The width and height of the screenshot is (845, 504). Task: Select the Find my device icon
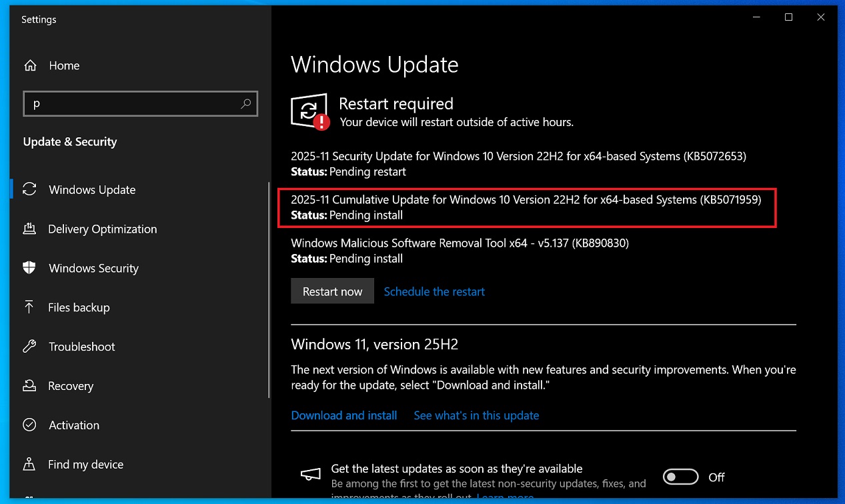(29, 464)
